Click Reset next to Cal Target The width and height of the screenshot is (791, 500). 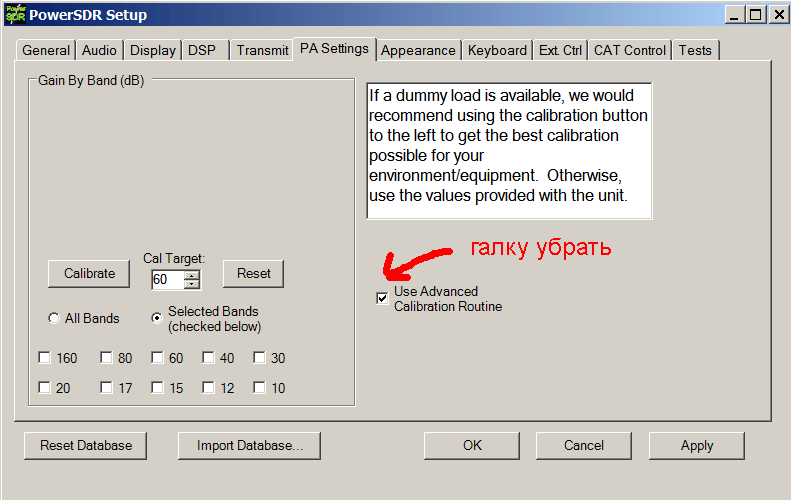coord(253,273)
